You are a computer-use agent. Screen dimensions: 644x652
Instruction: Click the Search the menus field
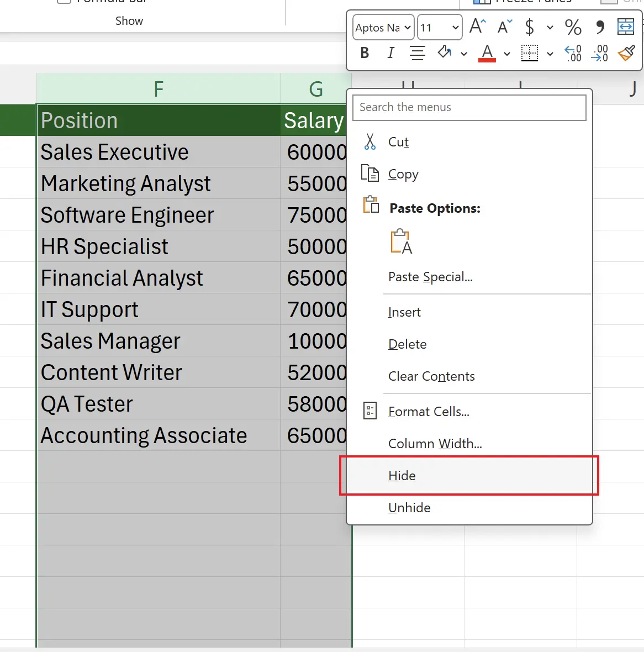pos(469,107)
